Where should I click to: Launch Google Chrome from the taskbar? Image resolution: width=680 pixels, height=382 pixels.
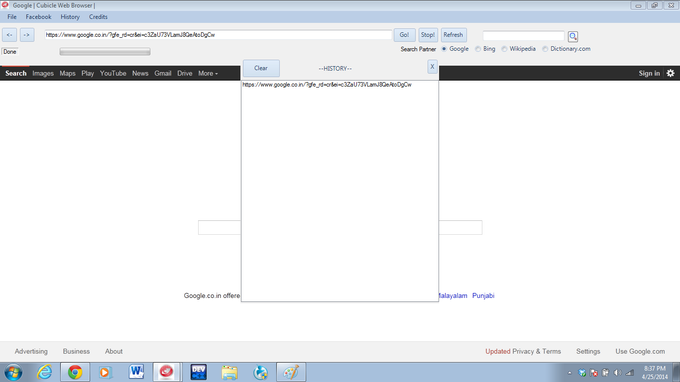point(75,372)
